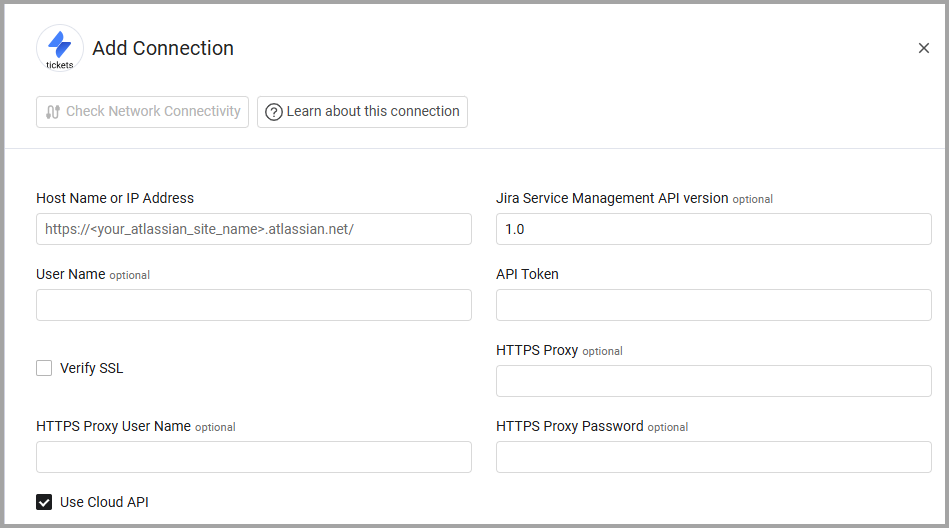Close the Add Connection dialog

coord(924,48)
